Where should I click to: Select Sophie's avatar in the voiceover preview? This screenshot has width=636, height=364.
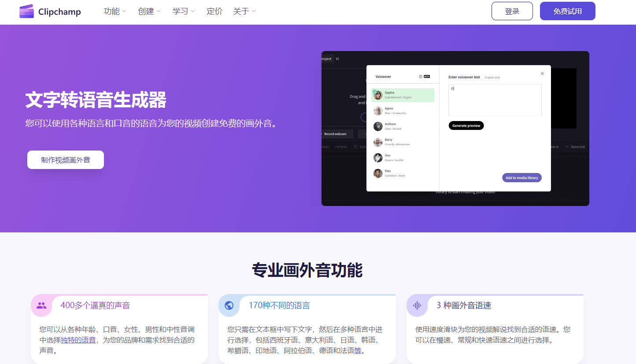pyautogui.click(x=378, y=95)
